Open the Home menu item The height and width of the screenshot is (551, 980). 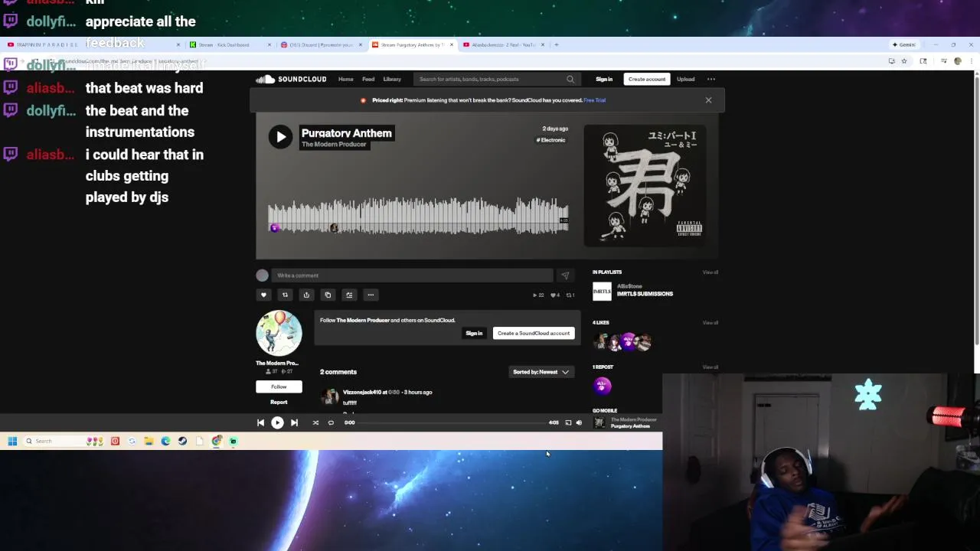346,79
